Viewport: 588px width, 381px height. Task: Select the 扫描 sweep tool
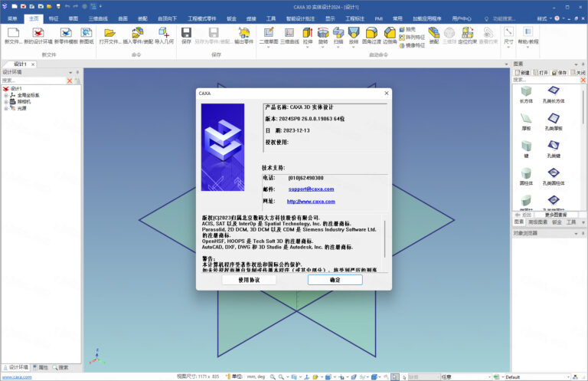pos(338,33)
